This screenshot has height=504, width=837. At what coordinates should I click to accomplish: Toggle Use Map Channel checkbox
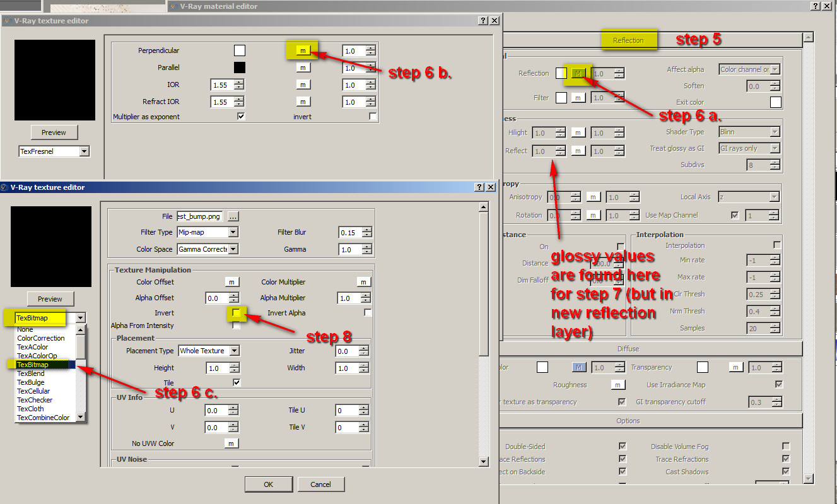click(x=734, y=215)
